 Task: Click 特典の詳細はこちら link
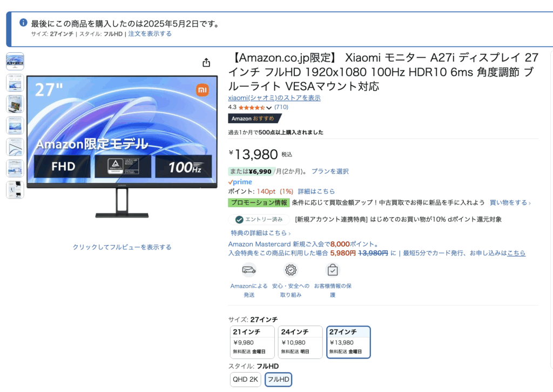coord(261,233)
